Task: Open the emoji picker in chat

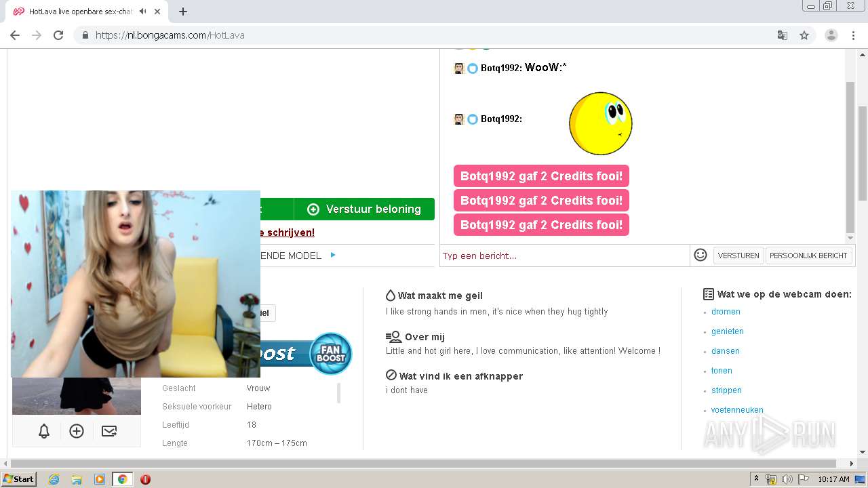Action: coord(701,255)
